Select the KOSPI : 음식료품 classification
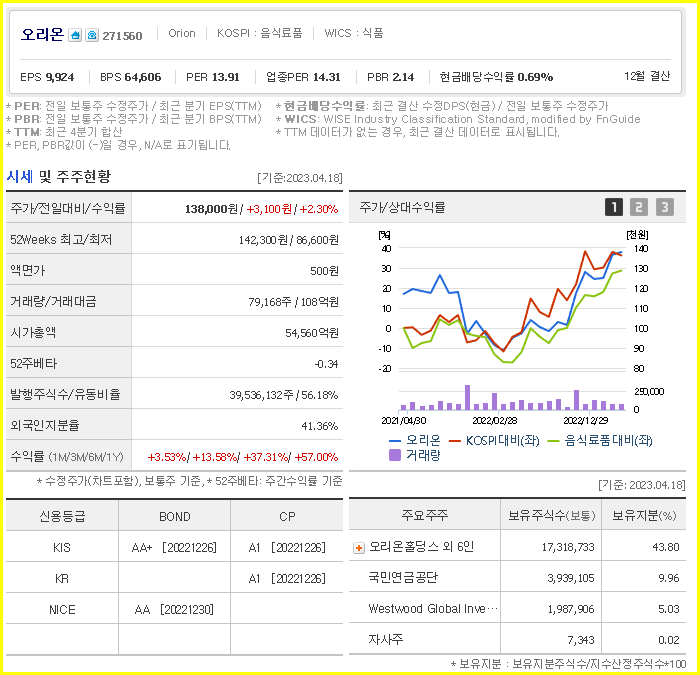700x675 pixels. pos(259,33)
